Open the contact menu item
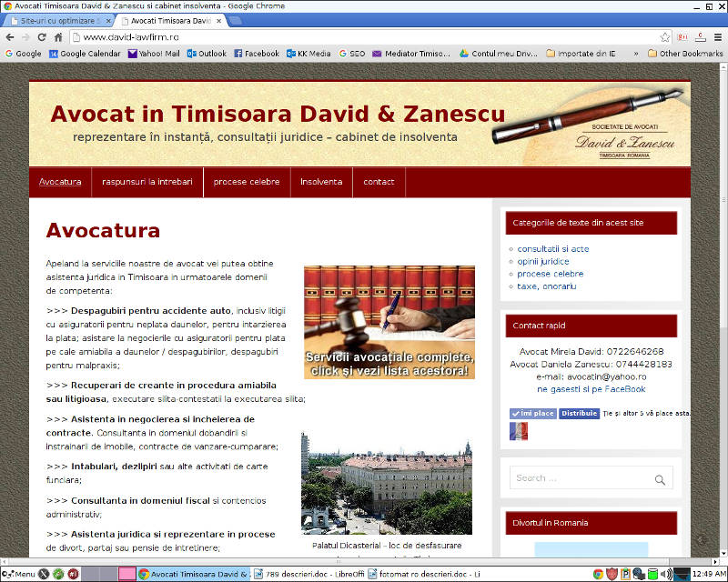 coord(379,182)
